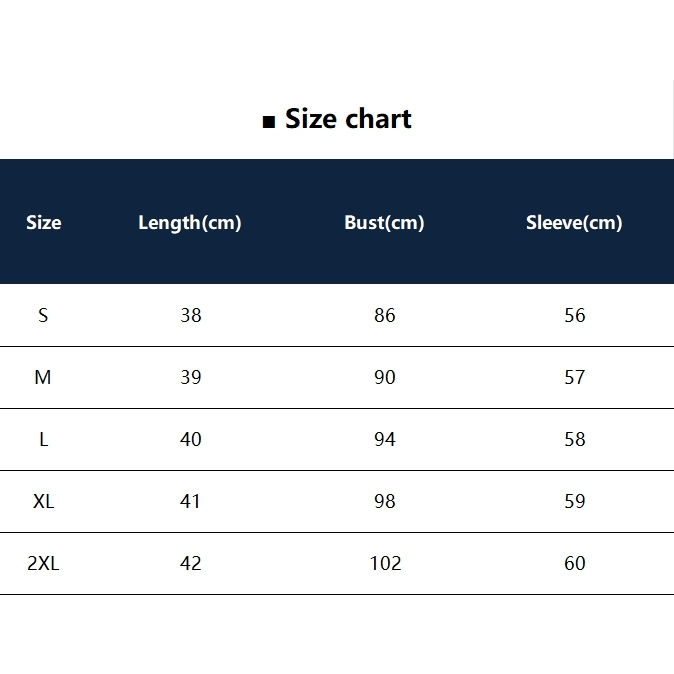Click the bust value 86
The image size is (674, 674).
coord(385,316)
